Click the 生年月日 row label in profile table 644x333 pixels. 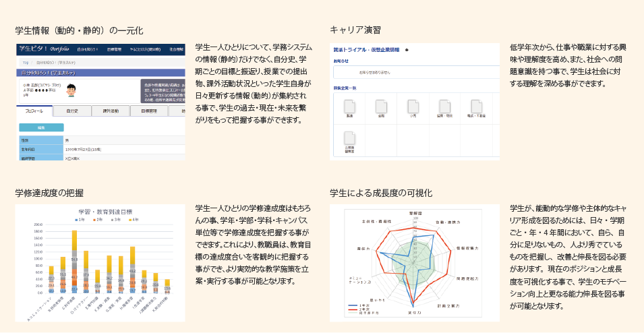tap(41, 149)
